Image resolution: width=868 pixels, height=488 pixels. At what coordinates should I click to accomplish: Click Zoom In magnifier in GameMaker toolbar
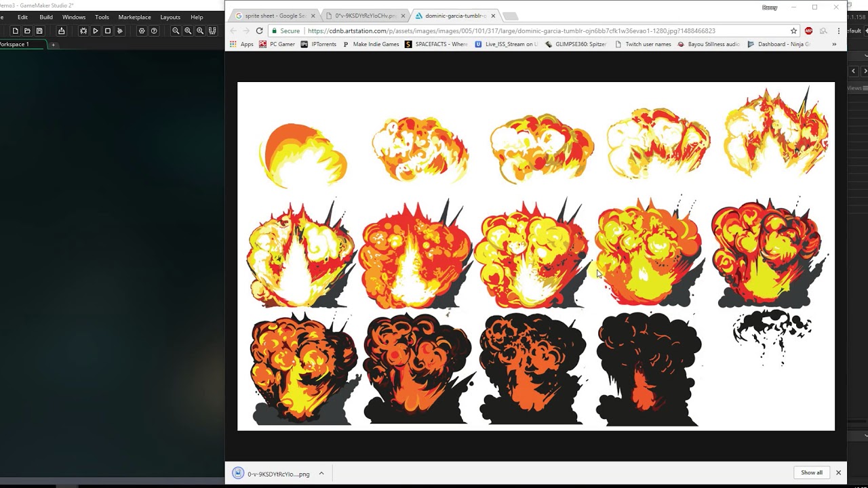pos(200,30)
